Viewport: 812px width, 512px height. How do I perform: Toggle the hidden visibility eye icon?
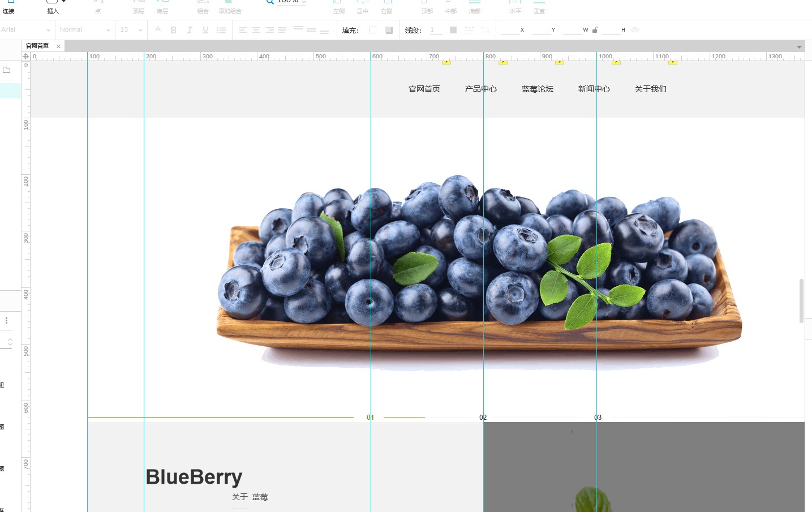(635, 30)
